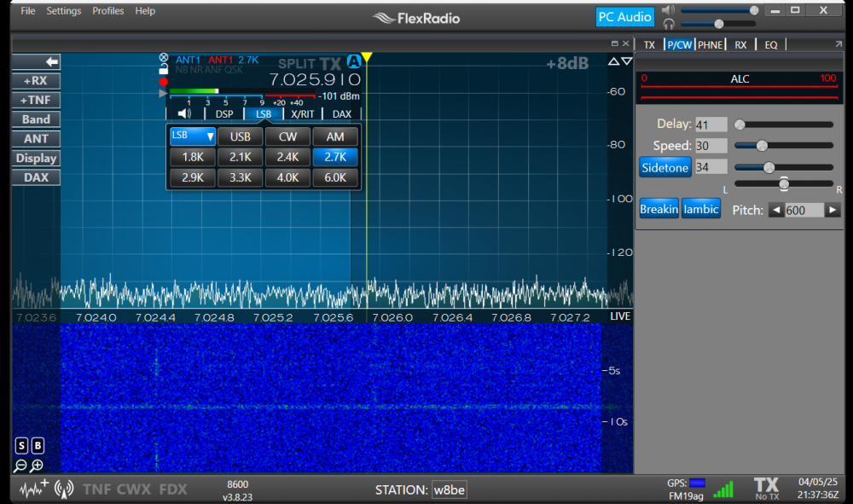
Task: Zoom out the panadapter bandwidth
Action: [20, 466]
